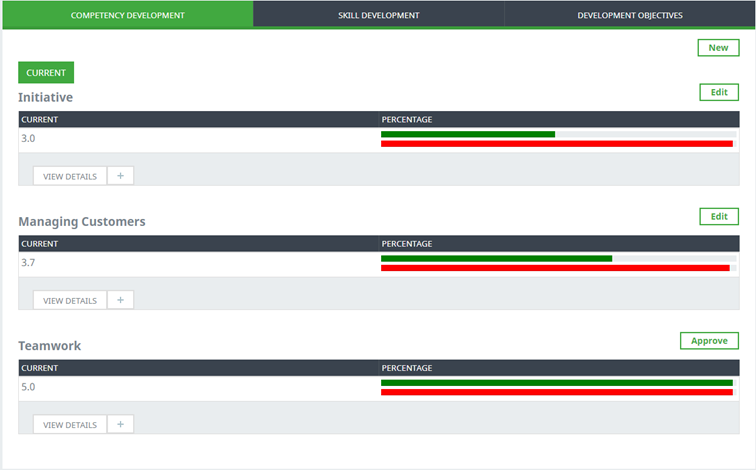Select the green Current filter button
Viewport: 756px width, 470px height.
[x=46, y=73]
